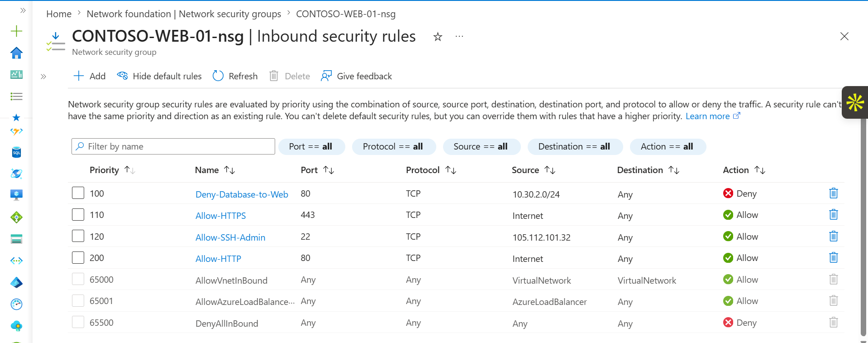Tick the checkbox for priority 200 rule
The height and width of the screenshot is (343, 868).
pos(78,258)
